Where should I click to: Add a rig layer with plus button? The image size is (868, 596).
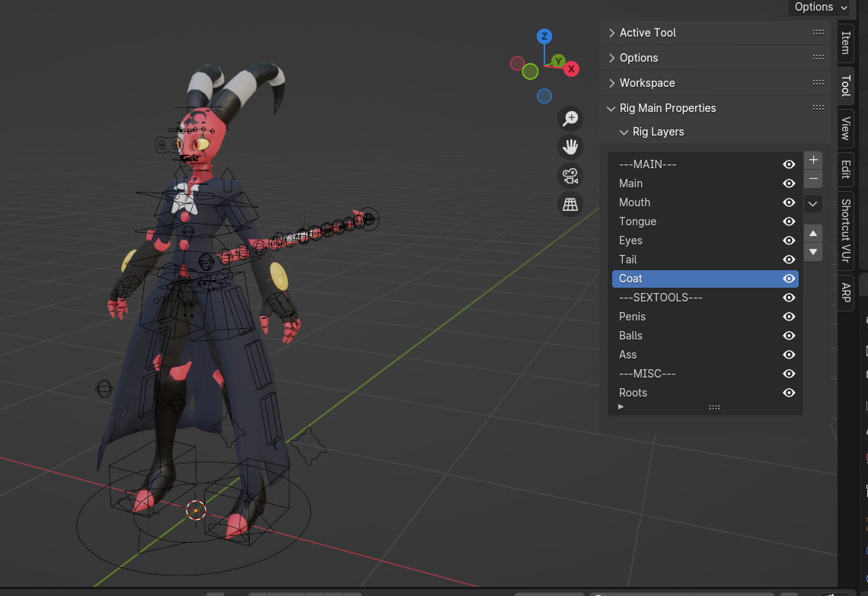coord(812,160)
